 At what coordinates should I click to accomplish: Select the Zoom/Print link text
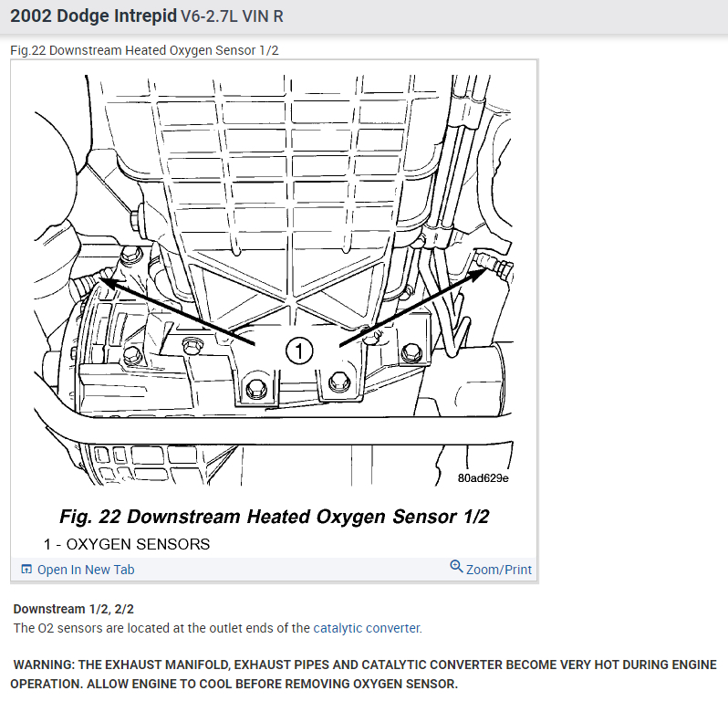(x=499, y=570)
